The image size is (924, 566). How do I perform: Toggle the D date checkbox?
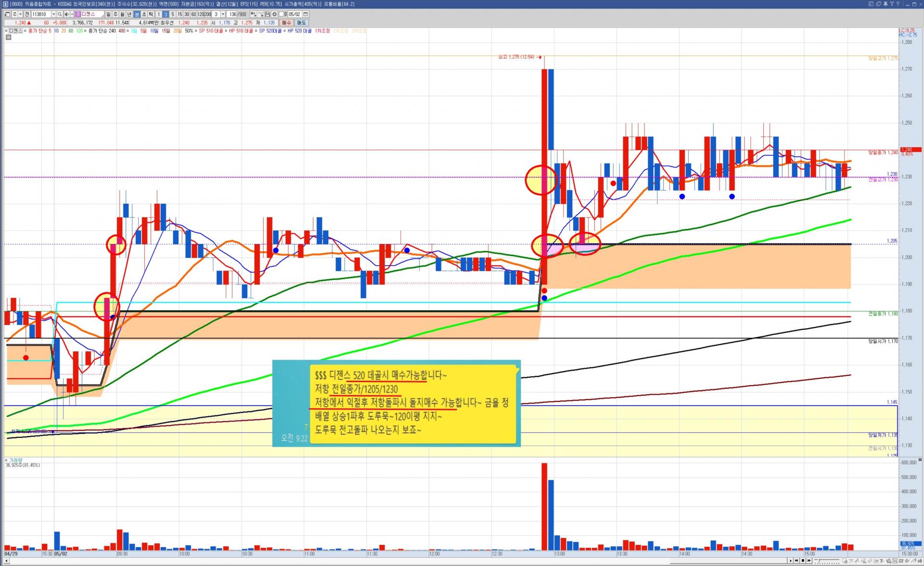tap(281, 14)
